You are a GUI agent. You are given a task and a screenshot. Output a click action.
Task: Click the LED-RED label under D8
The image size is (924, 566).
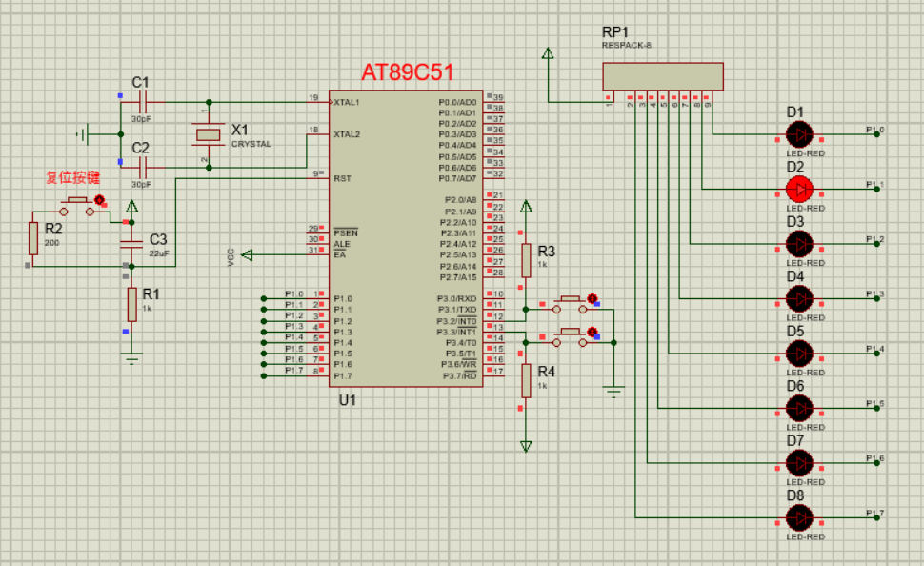(x=806, y=537)
